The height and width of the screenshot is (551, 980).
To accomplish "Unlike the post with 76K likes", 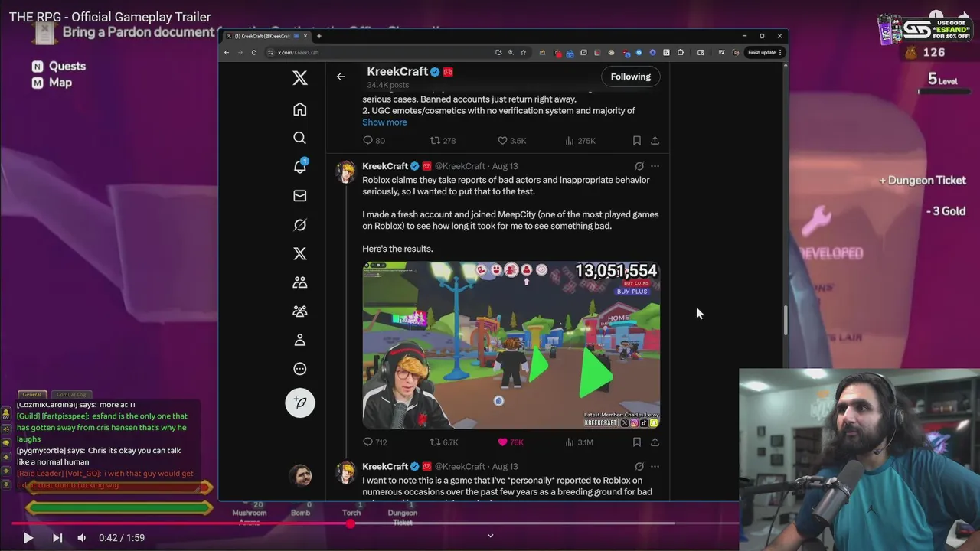I will point(510,442).
